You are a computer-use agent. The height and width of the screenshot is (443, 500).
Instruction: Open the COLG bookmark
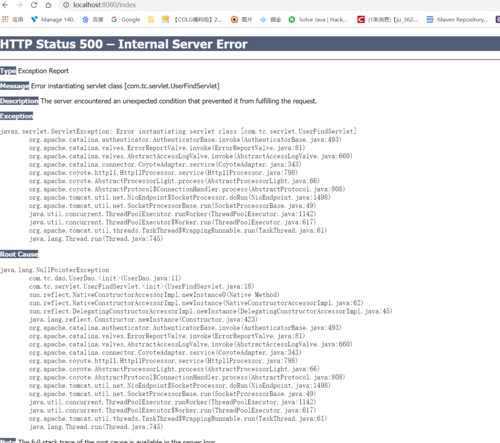tap(192, 20)
